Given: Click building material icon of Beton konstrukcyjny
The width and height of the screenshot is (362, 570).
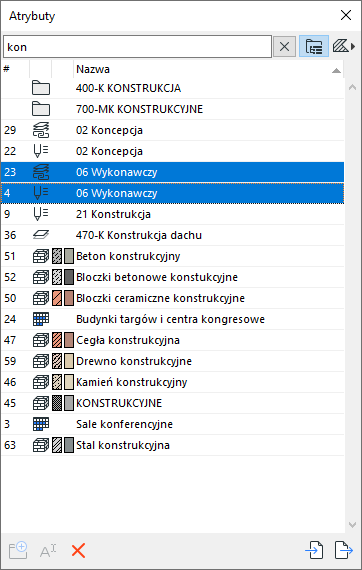Looking at the screenshot, I should point(41,256).
